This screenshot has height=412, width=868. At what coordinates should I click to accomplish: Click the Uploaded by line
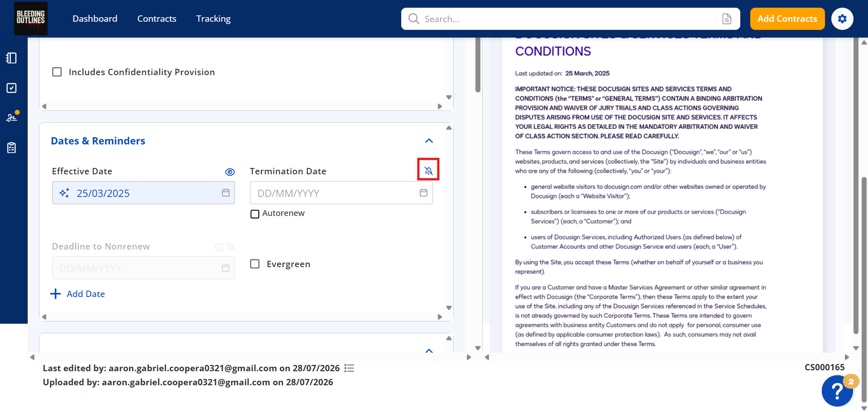coord(188,382)
